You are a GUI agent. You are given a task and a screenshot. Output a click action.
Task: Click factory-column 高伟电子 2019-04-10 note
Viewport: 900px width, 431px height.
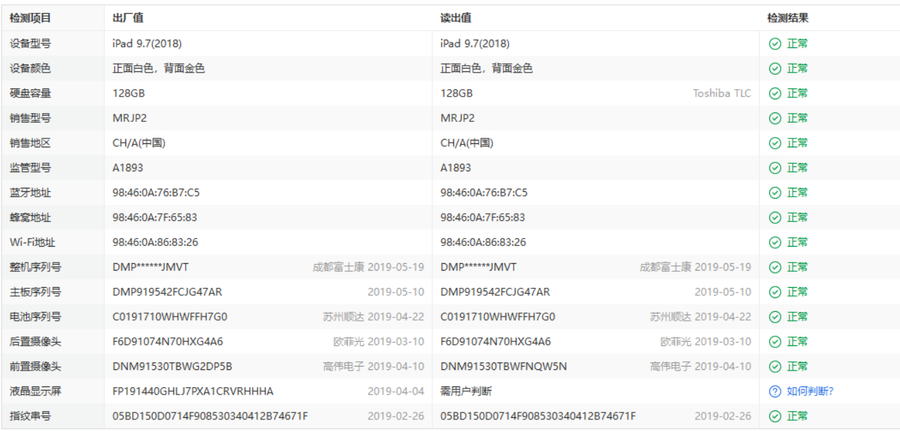click(374, 366)
